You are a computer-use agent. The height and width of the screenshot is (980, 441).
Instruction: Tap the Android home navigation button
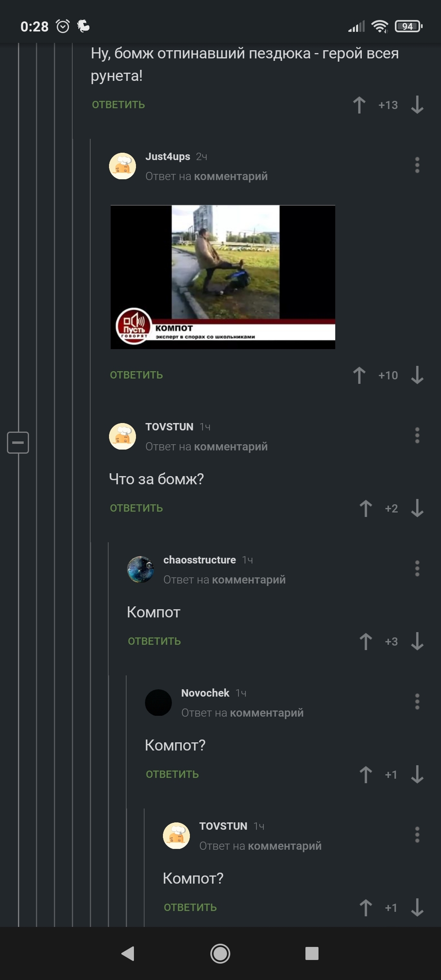[220, 954]
